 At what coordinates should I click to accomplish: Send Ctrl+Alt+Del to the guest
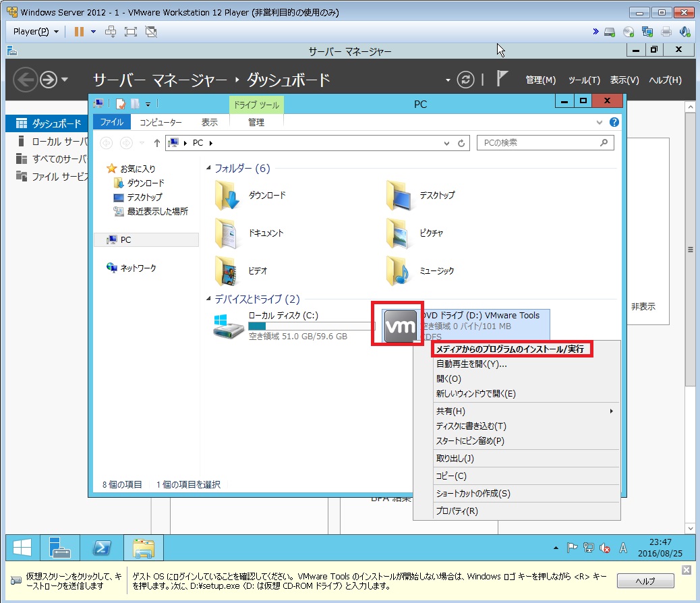[111, 32]
